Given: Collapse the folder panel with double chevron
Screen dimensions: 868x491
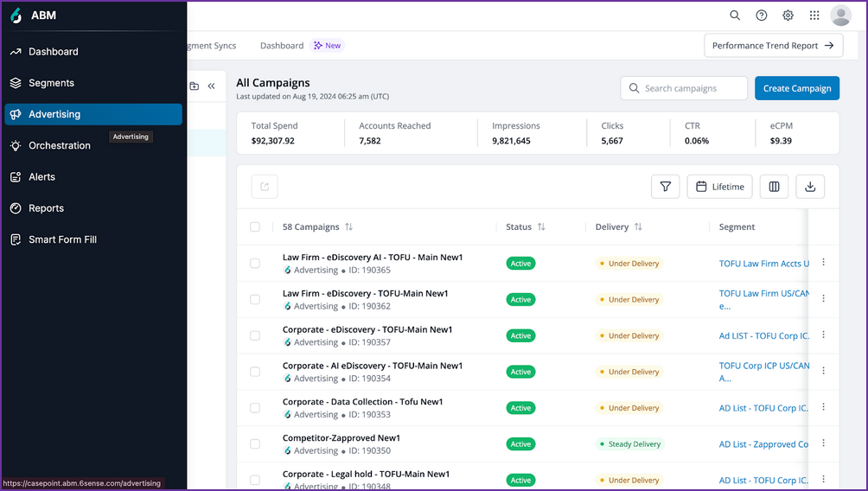Looking at the screenshot, I should pyautogui.click(x=212, y=86).
